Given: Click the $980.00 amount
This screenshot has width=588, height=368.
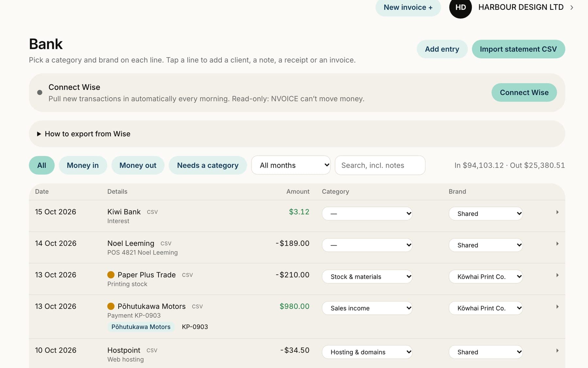Looking at the screenshot, I should tap(294, 306).
